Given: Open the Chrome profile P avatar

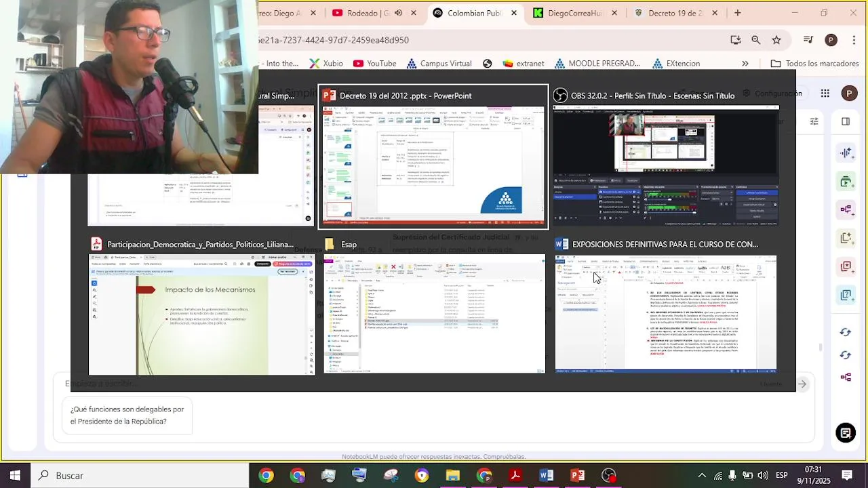Looking at the screenshot, I should click(x=831, y=40).
